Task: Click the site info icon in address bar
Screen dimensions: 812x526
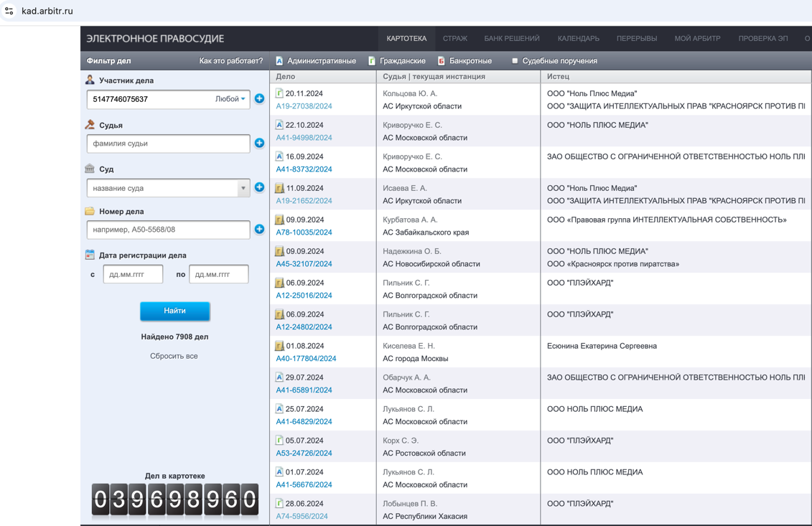Action: [9, 10]
